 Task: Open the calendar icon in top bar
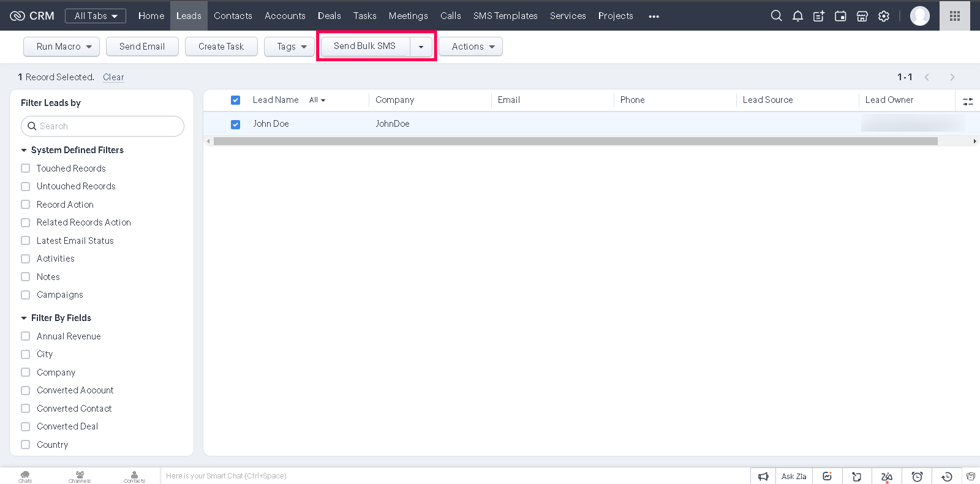click(840, 16)
